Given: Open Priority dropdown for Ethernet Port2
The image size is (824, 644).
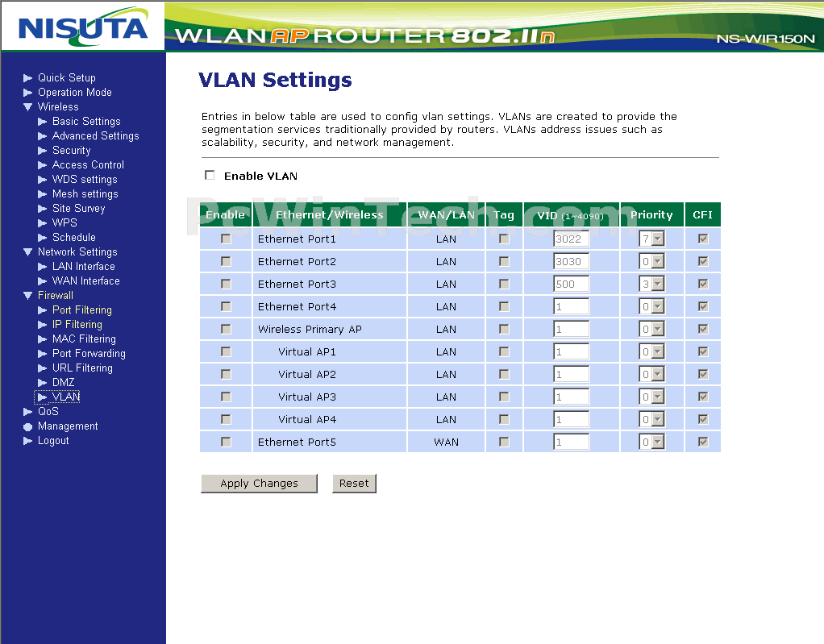Looking at the screenshot, I should click(x=651, y=261).
